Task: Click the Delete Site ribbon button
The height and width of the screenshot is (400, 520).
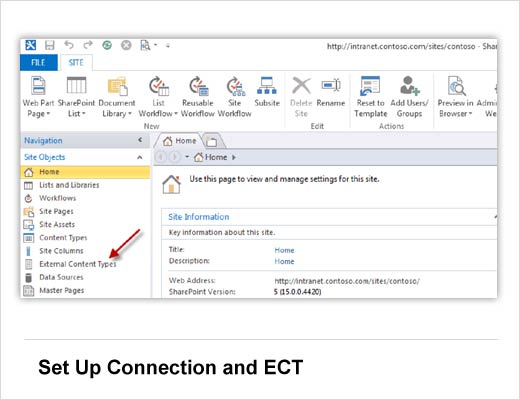Action: pos(301,97)
